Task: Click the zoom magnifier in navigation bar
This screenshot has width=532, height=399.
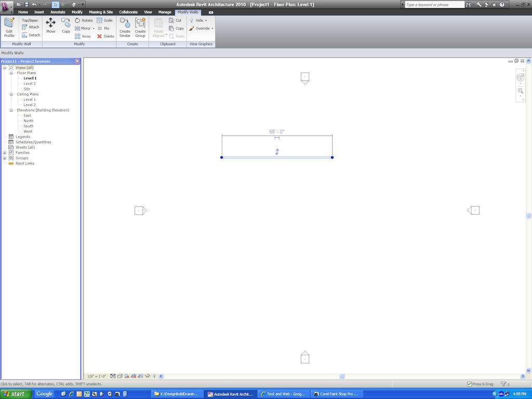Action: tap(521, 91)
